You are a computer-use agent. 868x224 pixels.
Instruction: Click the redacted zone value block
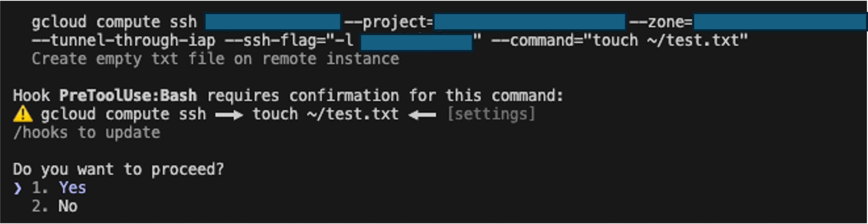[x=780, y=22]
